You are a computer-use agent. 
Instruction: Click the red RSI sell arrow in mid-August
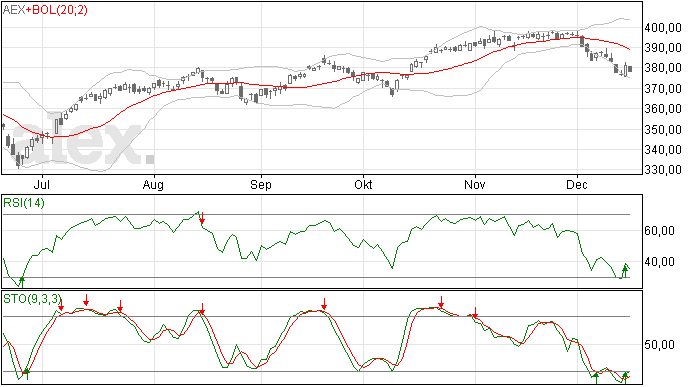[202, 217]
